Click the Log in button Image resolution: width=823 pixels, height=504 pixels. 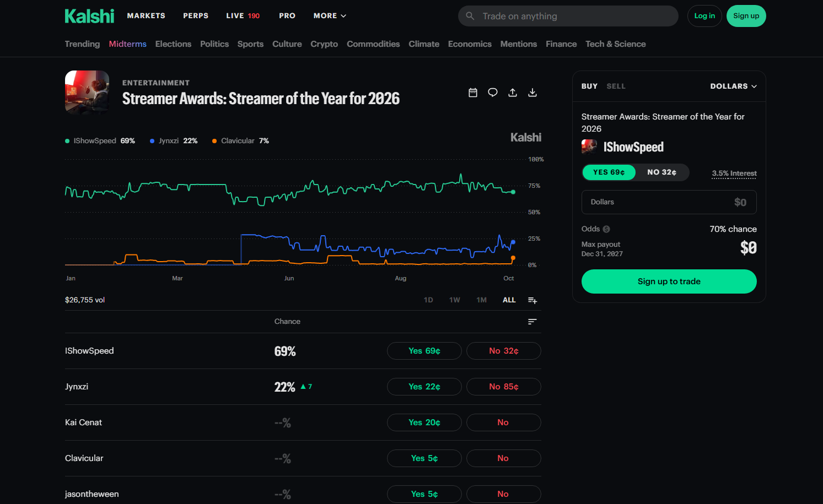tap(704, 16)
